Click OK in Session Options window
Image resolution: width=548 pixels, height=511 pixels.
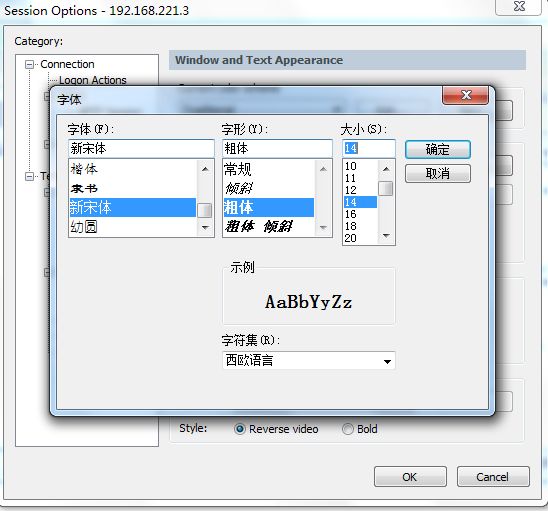(410, 476)
